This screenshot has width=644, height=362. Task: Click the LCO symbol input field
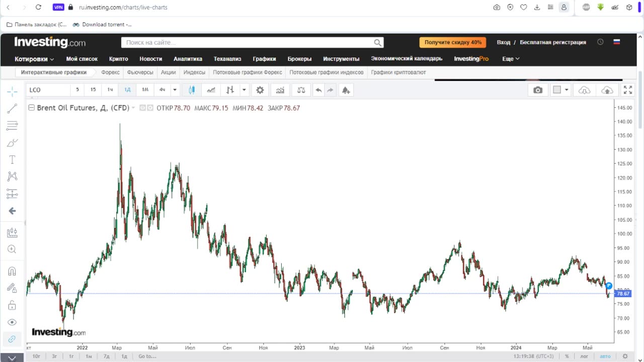[48, 90]
